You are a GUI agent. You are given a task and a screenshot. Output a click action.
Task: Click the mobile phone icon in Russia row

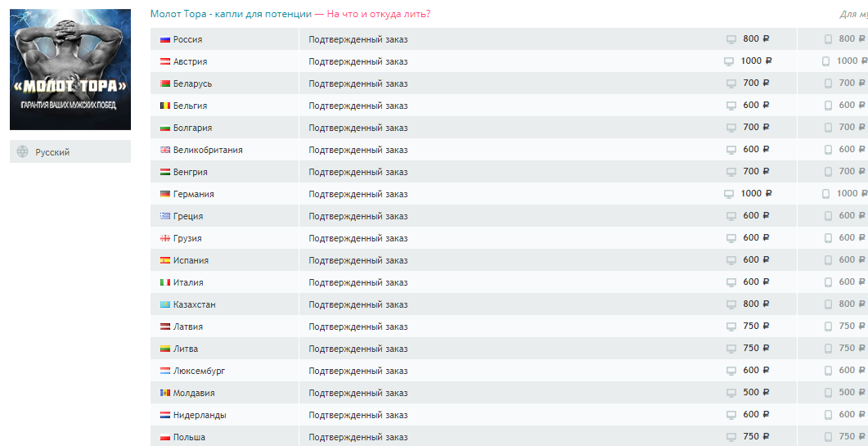coord(828,39)
